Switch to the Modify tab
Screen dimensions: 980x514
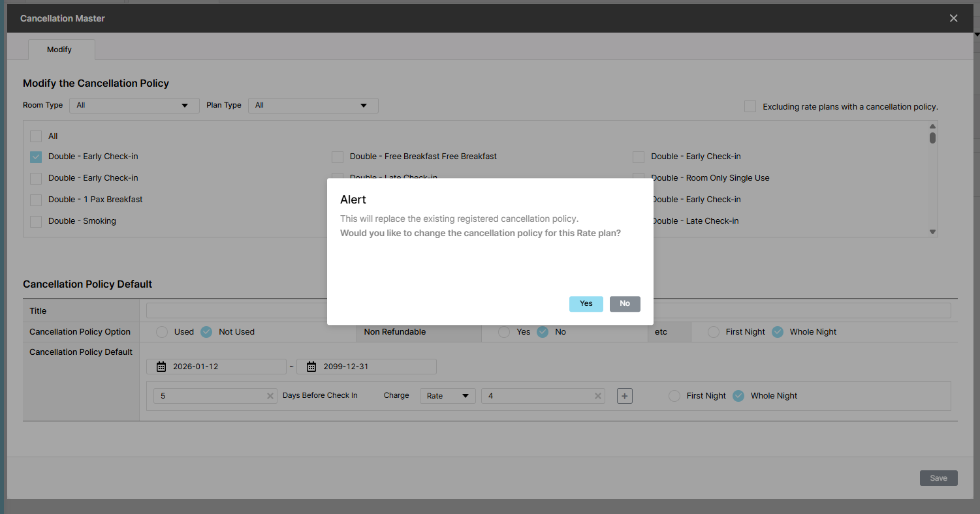(59, 50)
